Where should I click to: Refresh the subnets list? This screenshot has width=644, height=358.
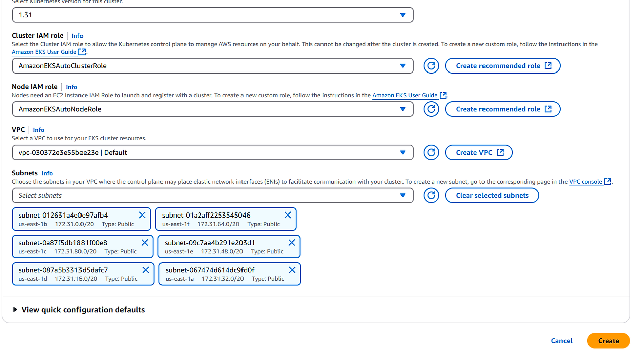point(431,196)
